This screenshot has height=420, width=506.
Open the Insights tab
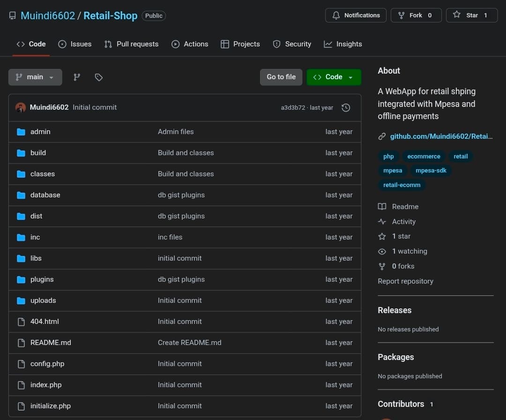click(x=349, y=44)
